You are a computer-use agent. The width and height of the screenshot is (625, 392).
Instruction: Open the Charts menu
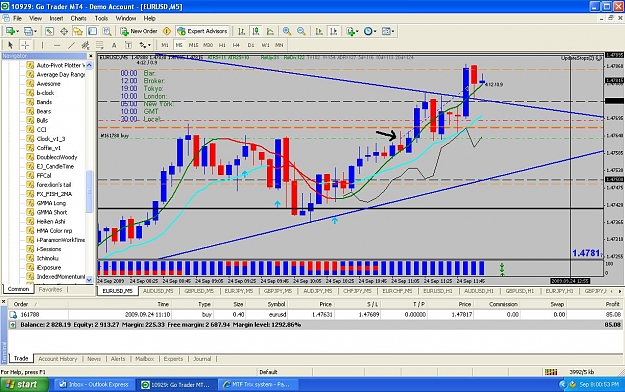click(x=79, y=18)
